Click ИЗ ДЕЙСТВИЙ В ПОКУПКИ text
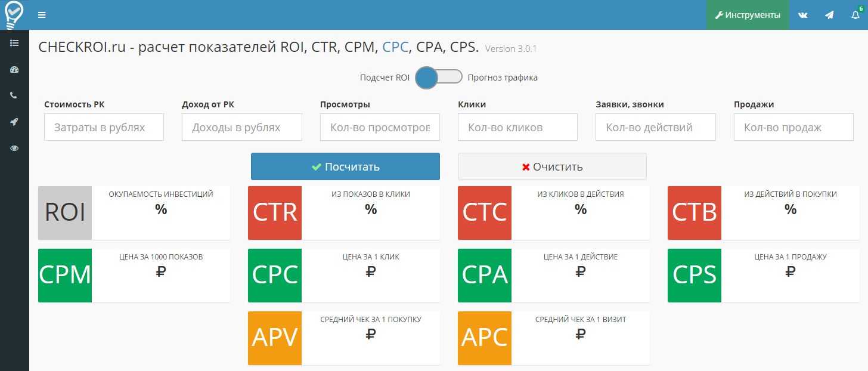The image size is (868, 371). [x=790, y=194]
